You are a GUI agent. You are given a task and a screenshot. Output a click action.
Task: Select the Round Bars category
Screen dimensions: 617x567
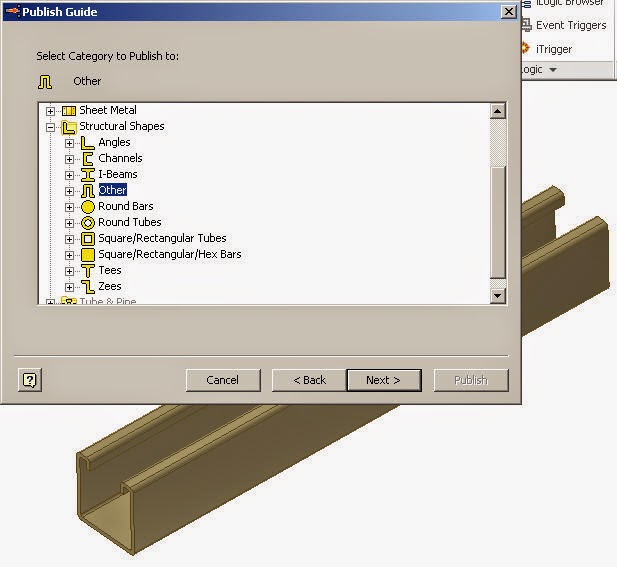126,206
